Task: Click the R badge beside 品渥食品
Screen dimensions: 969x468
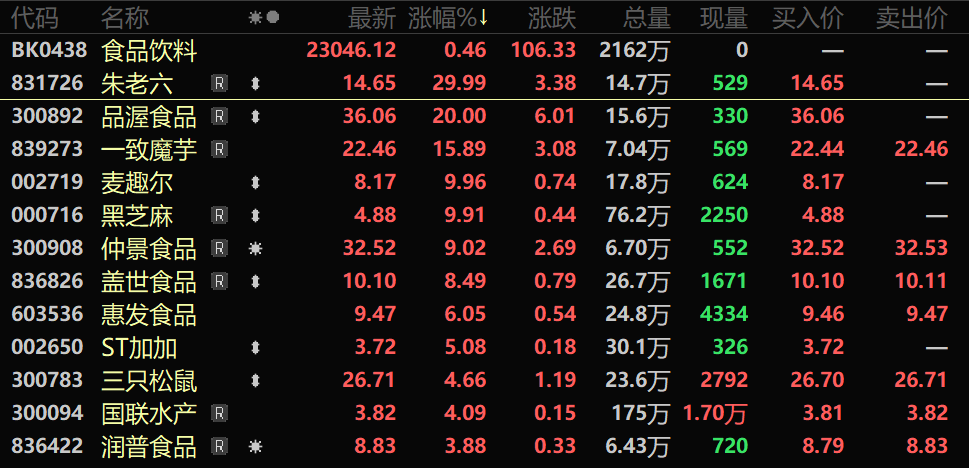Action: tap(219, 116)
